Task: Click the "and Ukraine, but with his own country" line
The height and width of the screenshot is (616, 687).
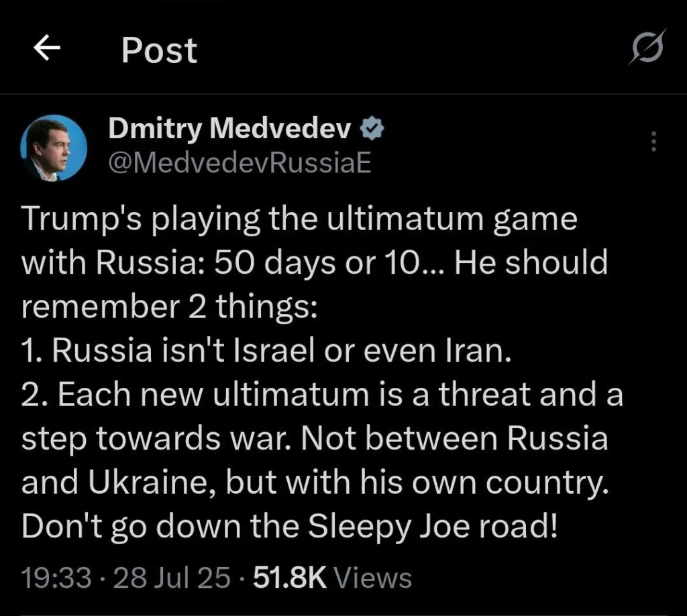Action: (x=315, y=483)
